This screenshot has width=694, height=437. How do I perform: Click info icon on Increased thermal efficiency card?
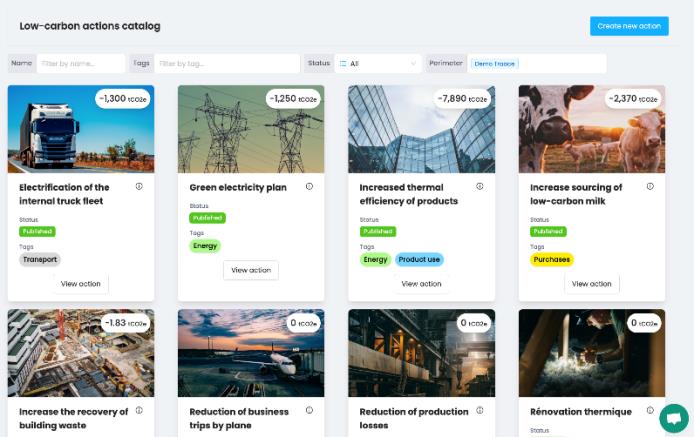479,186
